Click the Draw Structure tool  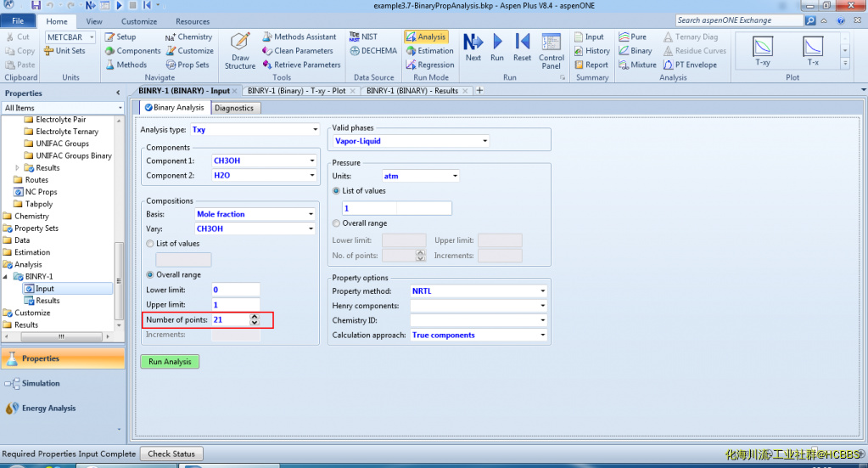coord(239,50)
